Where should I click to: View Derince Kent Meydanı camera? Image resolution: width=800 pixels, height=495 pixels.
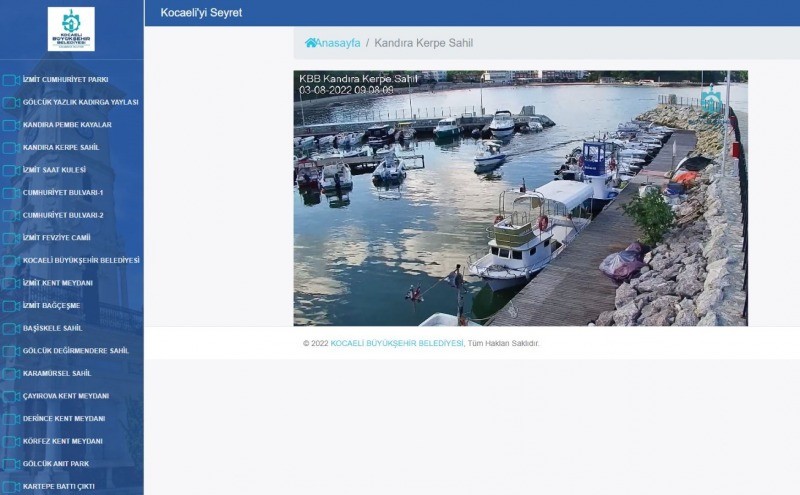pyautogui.click(x=64, y=418)
